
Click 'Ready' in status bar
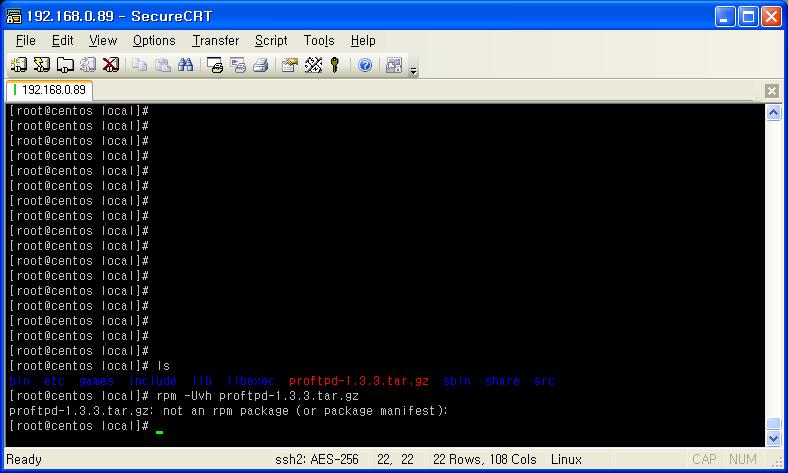point(24,459)
